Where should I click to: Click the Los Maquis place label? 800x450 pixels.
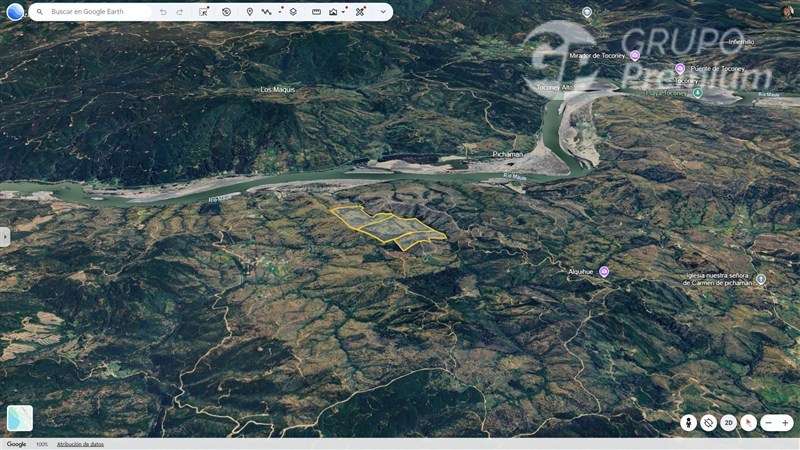pos(278,89)
